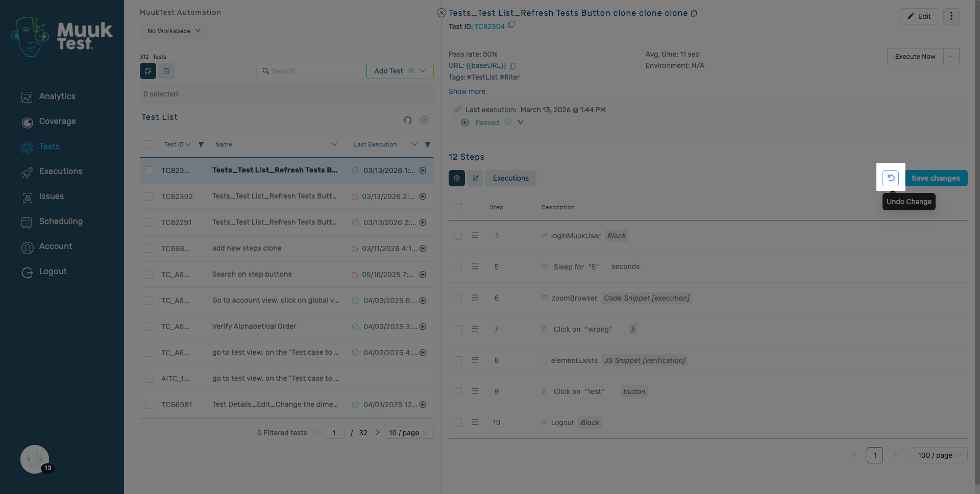The width and height of the screenshot is (980, 494).
Task: Toggle the select-all tests checkbox
Action: point(149,144)
